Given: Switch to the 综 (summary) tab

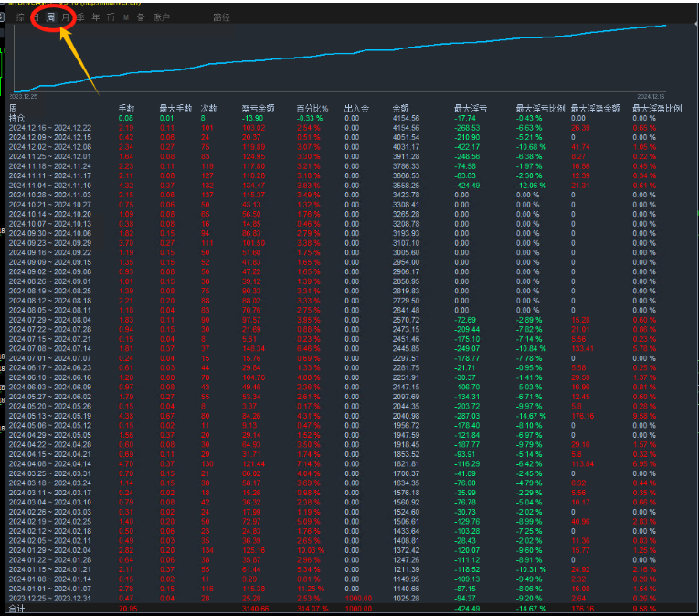Looking at the screenshot, I should pos(20,17).
